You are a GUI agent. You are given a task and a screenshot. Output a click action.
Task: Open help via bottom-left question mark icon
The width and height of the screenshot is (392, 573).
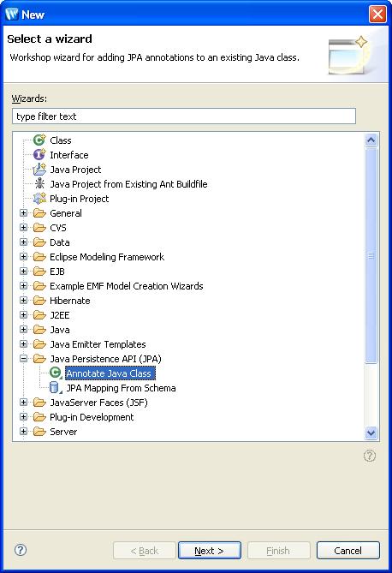point(21,550)
